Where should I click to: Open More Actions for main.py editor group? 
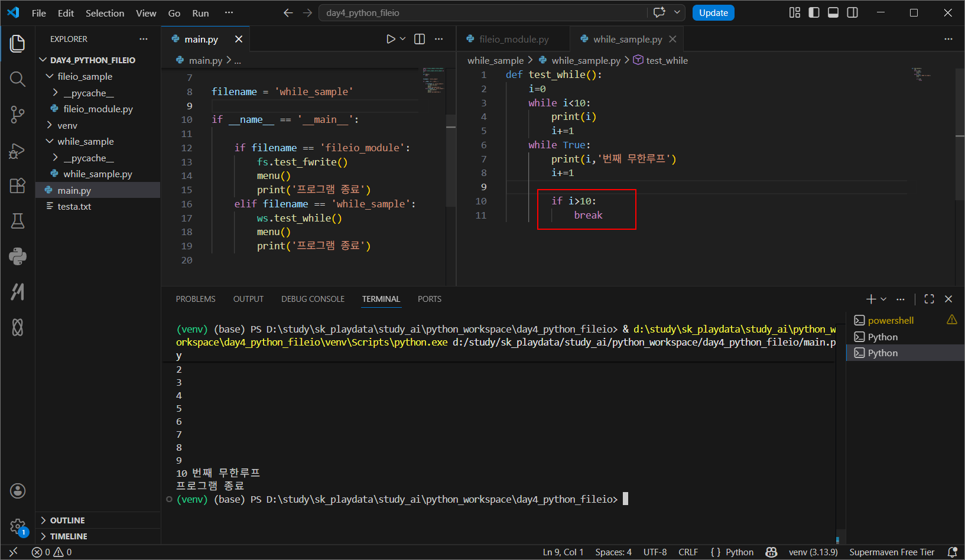pyautogui.click(x=438, y=39)
